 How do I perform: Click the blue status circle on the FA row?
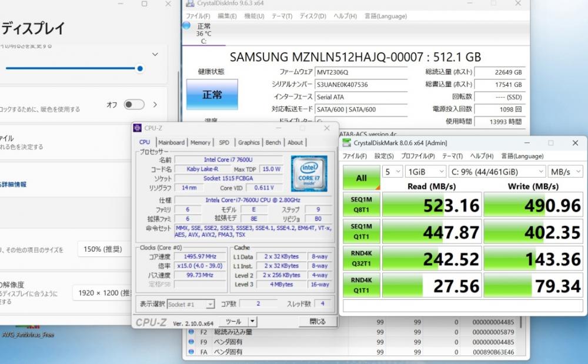[x=191, y=352]
